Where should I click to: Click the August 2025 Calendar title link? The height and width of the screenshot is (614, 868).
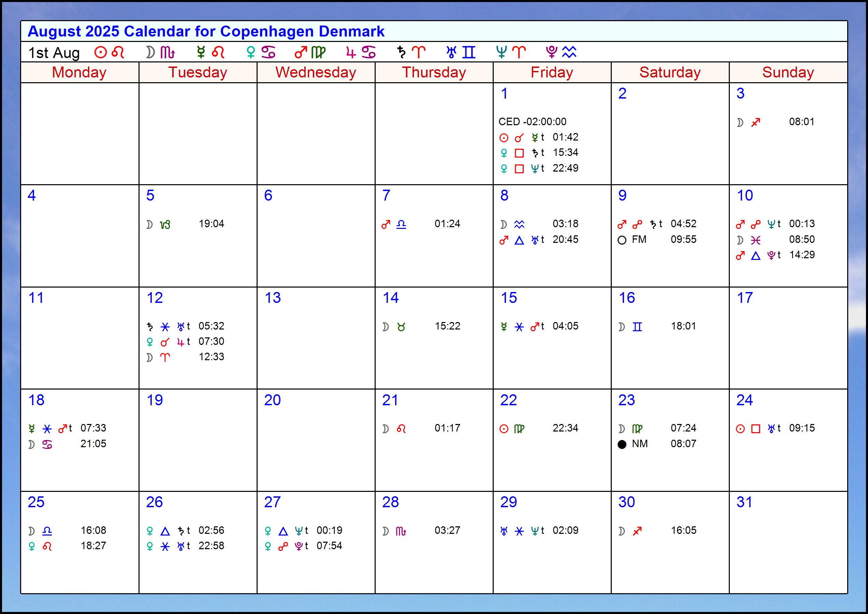(206, 31)
